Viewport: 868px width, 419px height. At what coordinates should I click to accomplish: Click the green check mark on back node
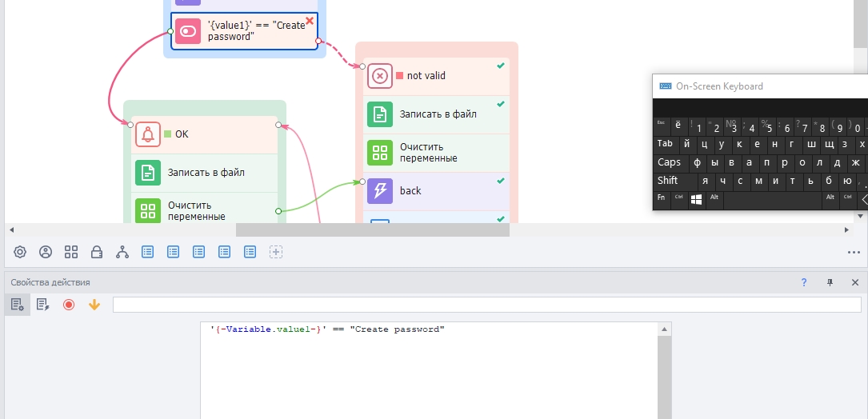[501, 181]
